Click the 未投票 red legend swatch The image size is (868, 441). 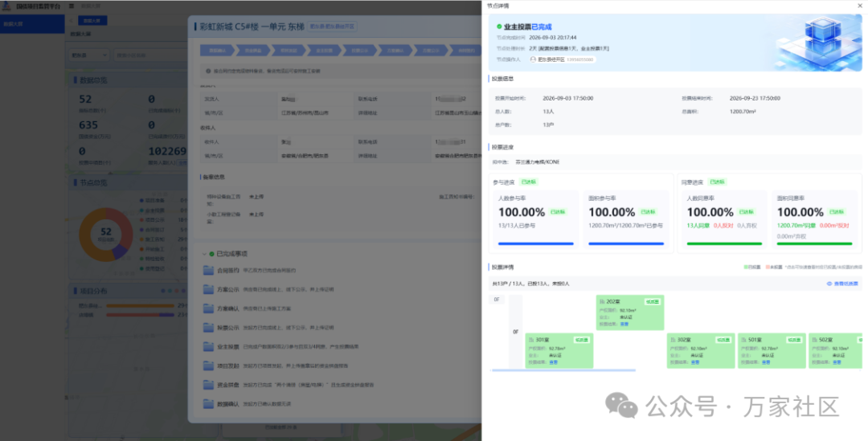pos(768,267)
